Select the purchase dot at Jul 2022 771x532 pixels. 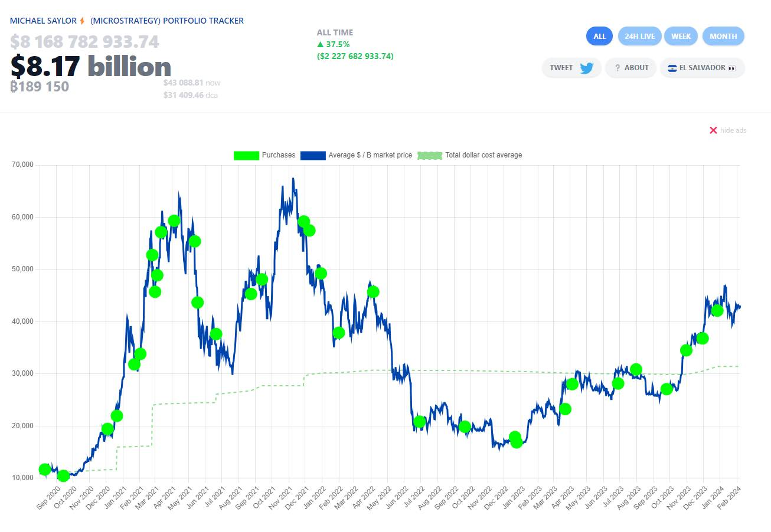[419, 422]
